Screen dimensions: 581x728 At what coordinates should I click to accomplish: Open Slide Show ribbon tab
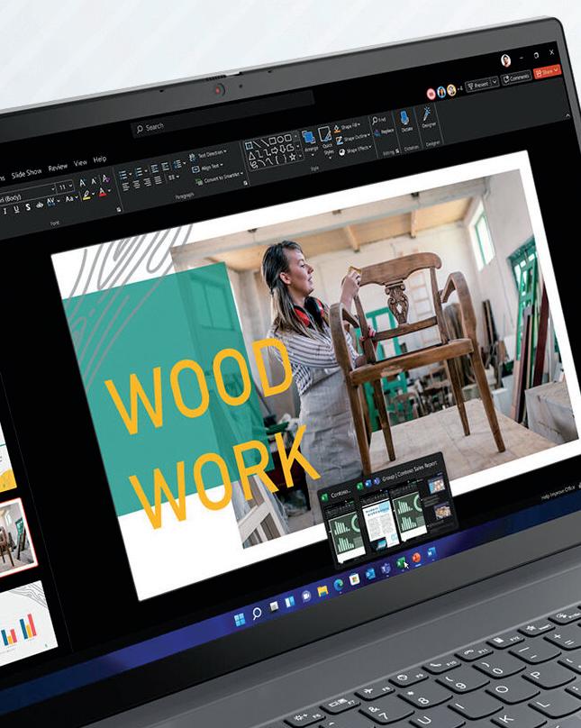(x=26, y=173)
